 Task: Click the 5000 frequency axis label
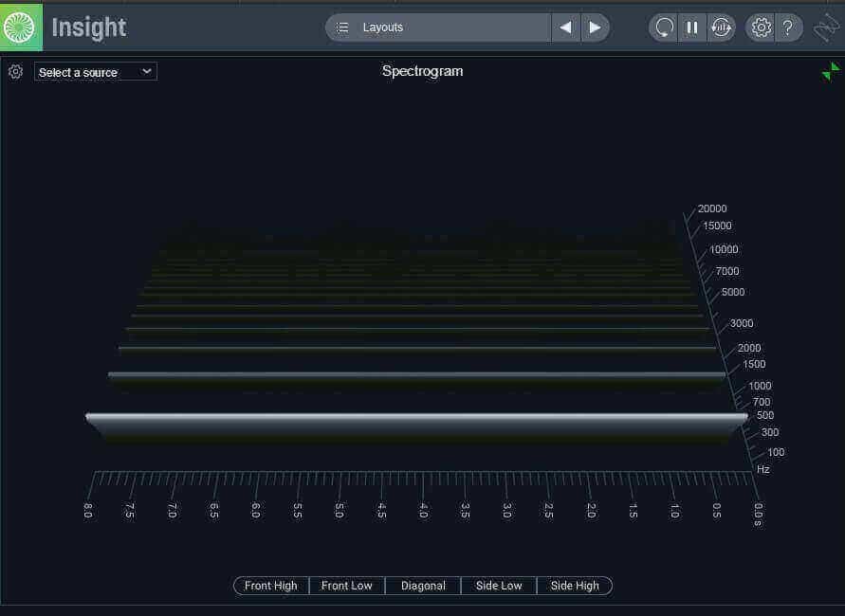tap(733, 292)
